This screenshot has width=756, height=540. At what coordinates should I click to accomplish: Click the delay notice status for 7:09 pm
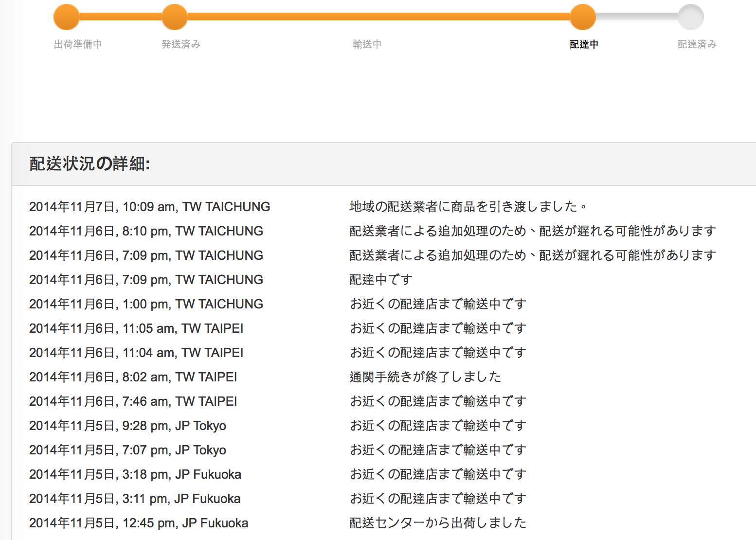533,255
